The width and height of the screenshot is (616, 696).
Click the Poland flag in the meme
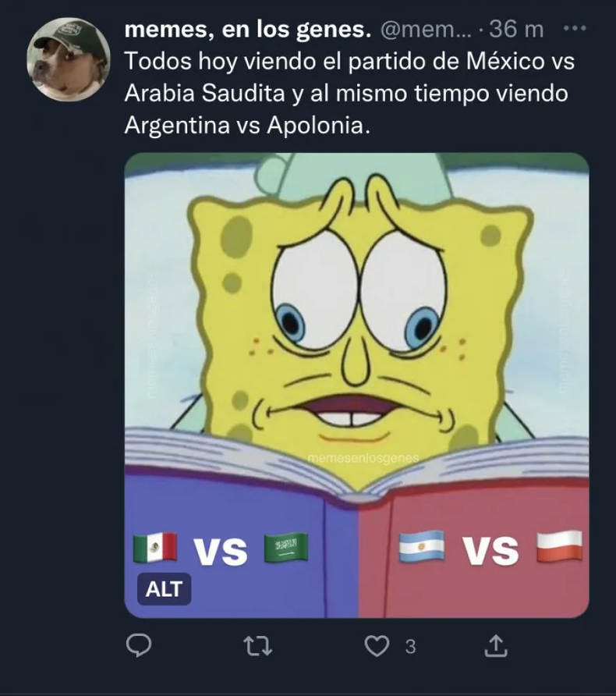coord(560,546)
